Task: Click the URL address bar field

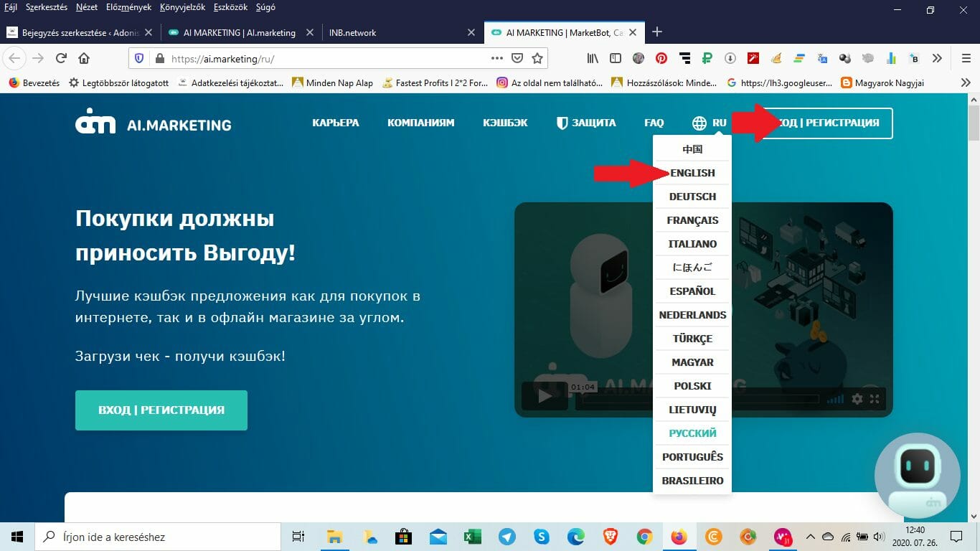Action: point(327,59)
